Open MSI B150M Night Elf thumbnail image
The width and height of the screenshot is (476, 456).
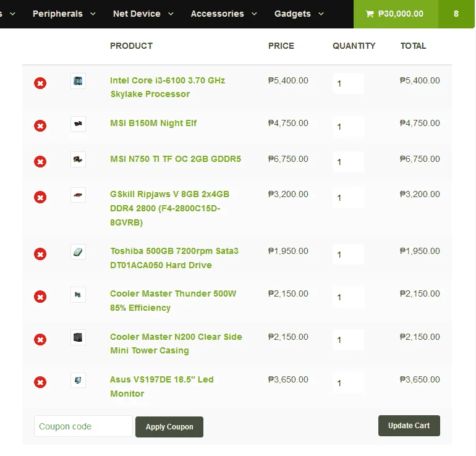coord(78,124)
